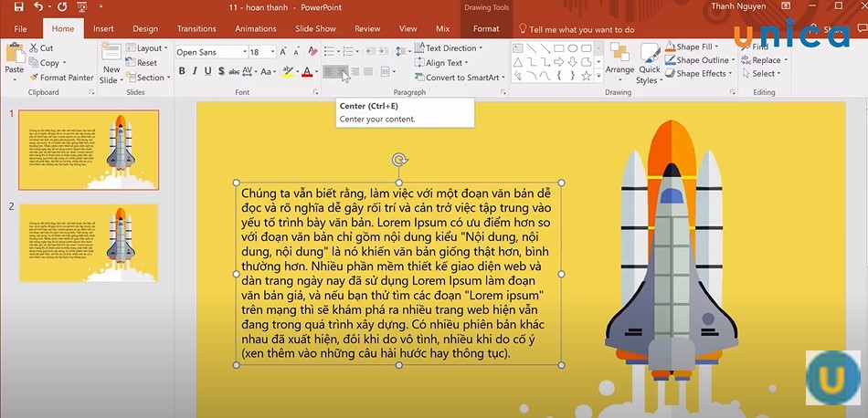Justify the paragraph text
The width and height of the screenshot is (868, 418).
point(368,71)
